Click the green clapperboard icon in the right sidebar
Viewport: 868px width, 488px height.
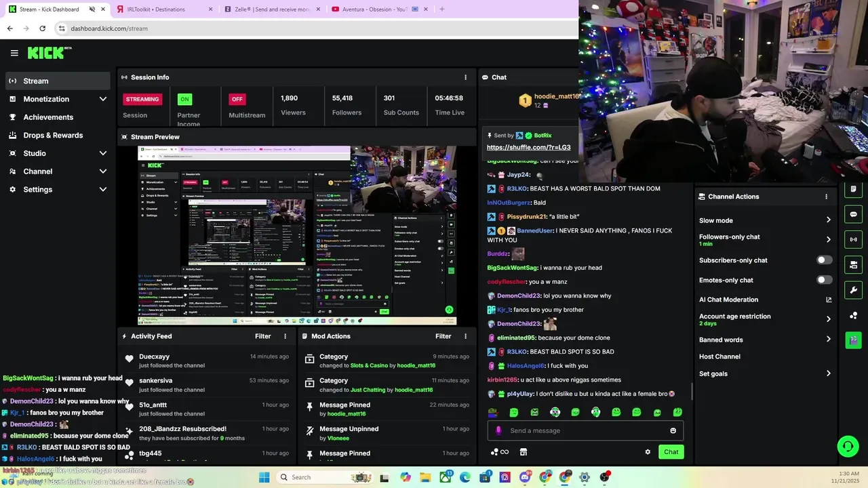tap(853, 340)
